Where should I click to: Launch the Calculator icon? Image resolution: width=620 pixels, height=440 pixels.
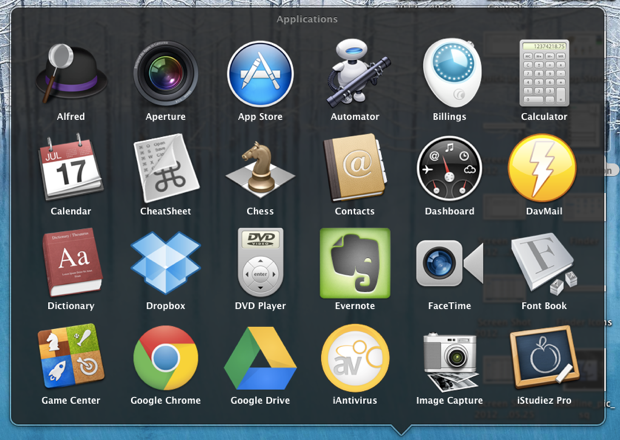pyautogui.click(x=544, y=73)
